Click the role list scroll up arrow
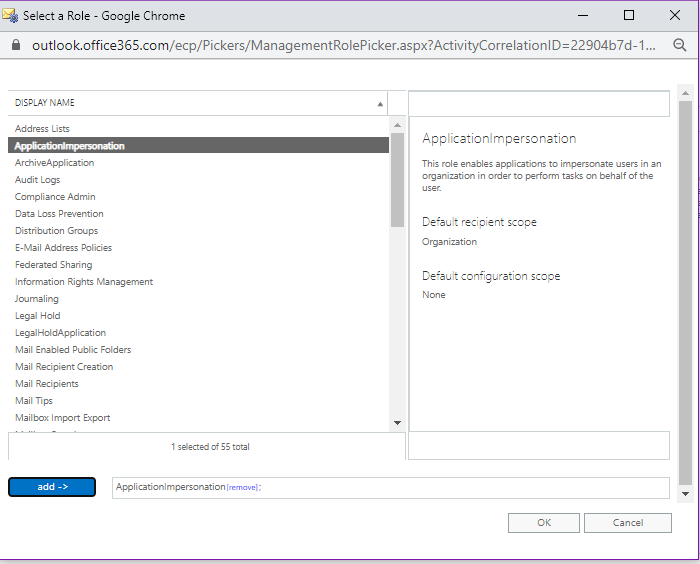 (397, 125)
